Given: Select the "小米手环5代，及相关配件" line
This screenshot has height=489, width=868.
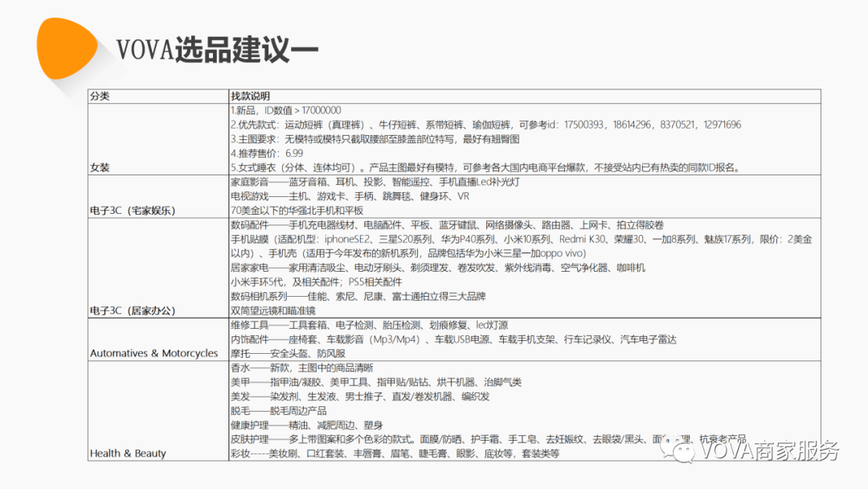Looking at the screenshot, I should (316, 281).
